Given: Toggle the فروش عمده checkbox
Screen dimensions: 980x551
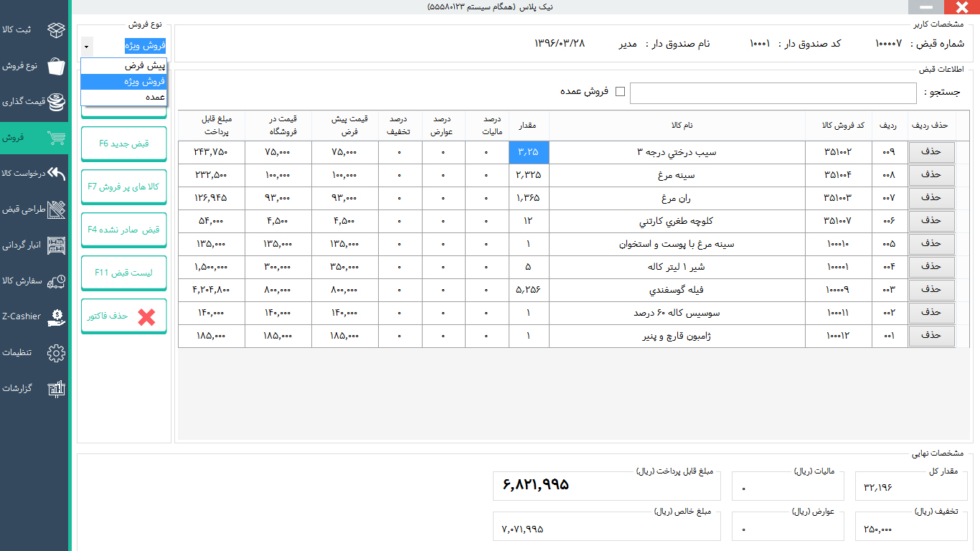Looking at the screenshot, I should (x=621, y=92).
